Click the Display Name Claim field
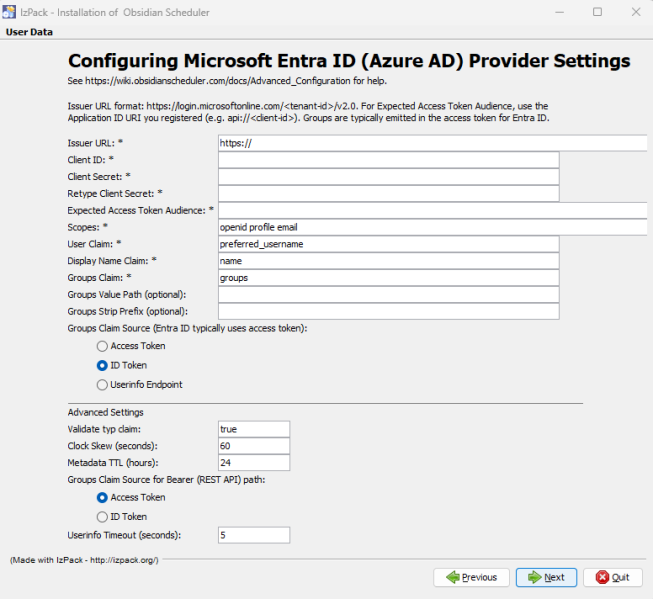The height and width of the screenshot is (599, 653). click(389, 261)
